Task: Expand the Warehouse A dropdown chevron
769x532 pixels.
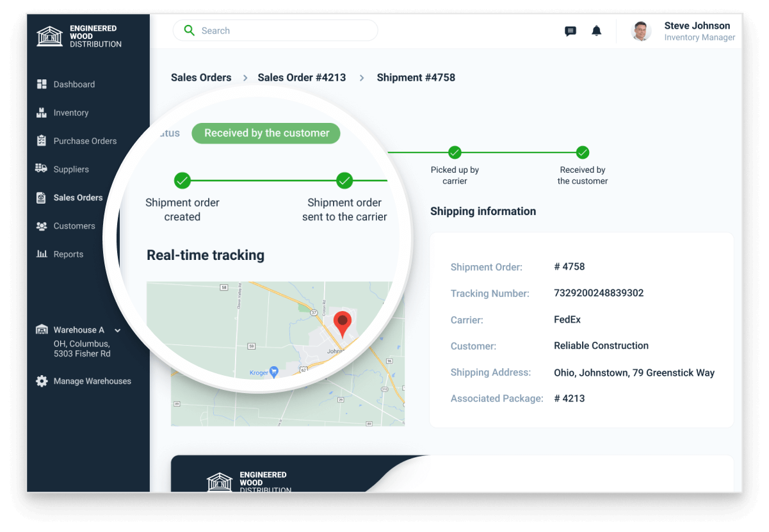Action: 118,330
